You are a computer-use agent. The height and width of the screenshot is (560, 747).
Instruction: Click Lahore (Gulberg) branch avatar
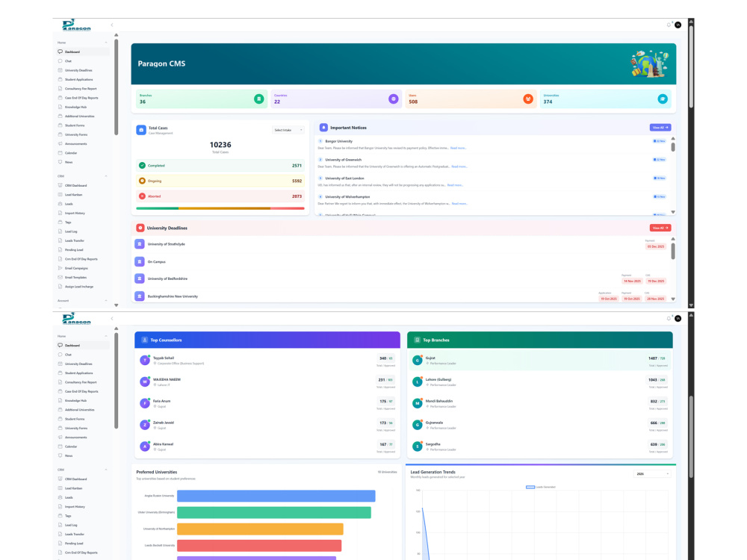(x=418, y=382)
